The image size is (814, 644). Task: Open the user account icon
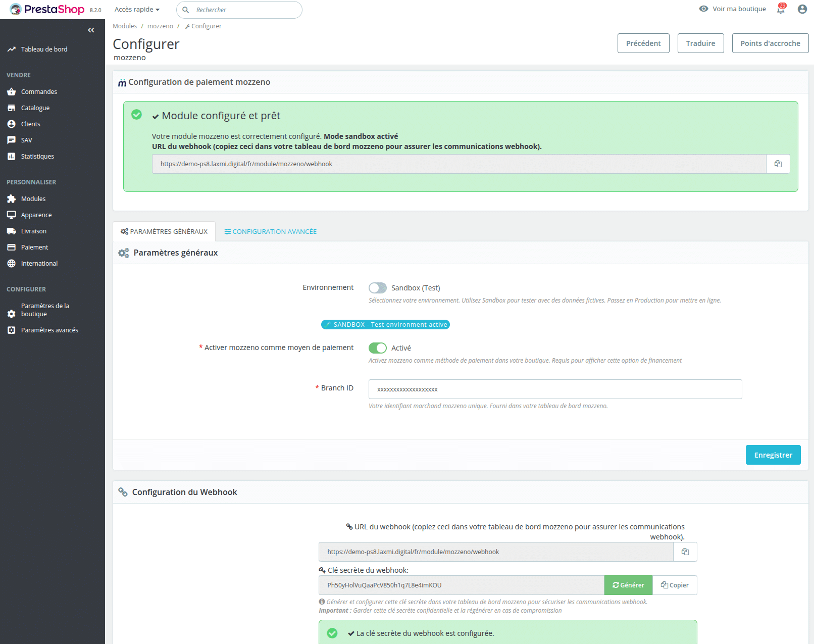802,9
